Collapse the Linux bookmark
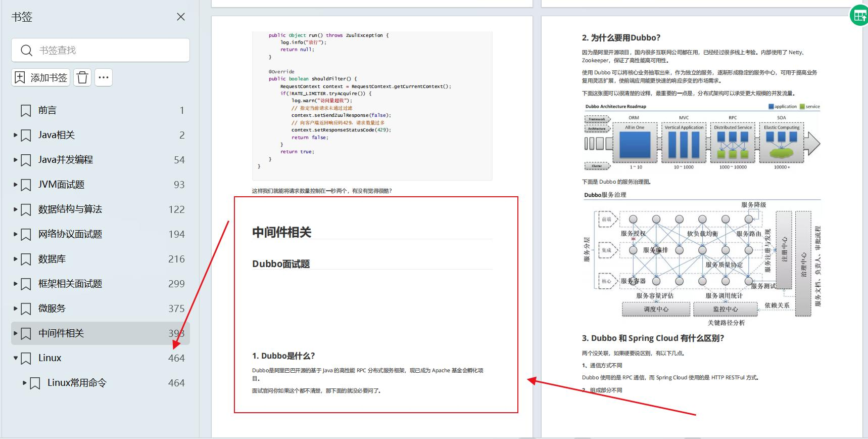This screenshot has width=868, height=439. pyautogui.click(x=16, y=358)
